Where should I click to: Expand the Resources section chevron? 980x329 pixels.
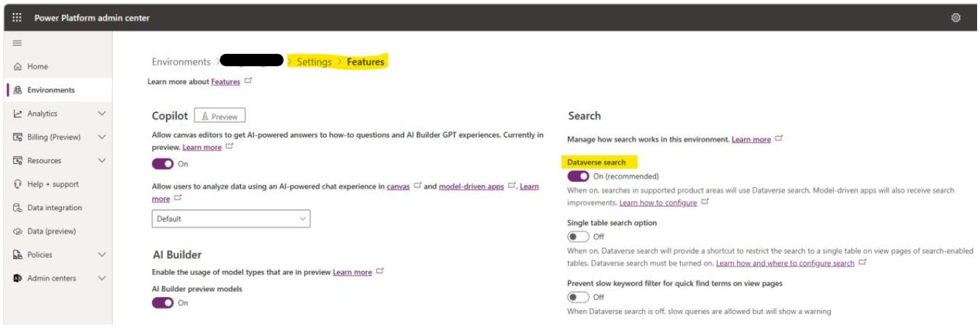(101, 161)
